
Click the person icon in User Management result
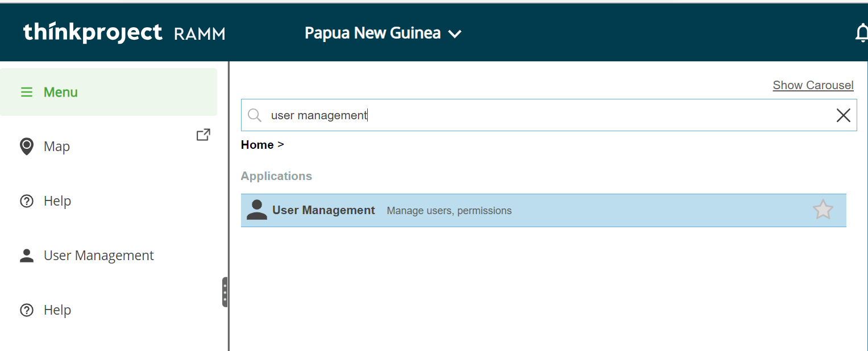point(257,210)
